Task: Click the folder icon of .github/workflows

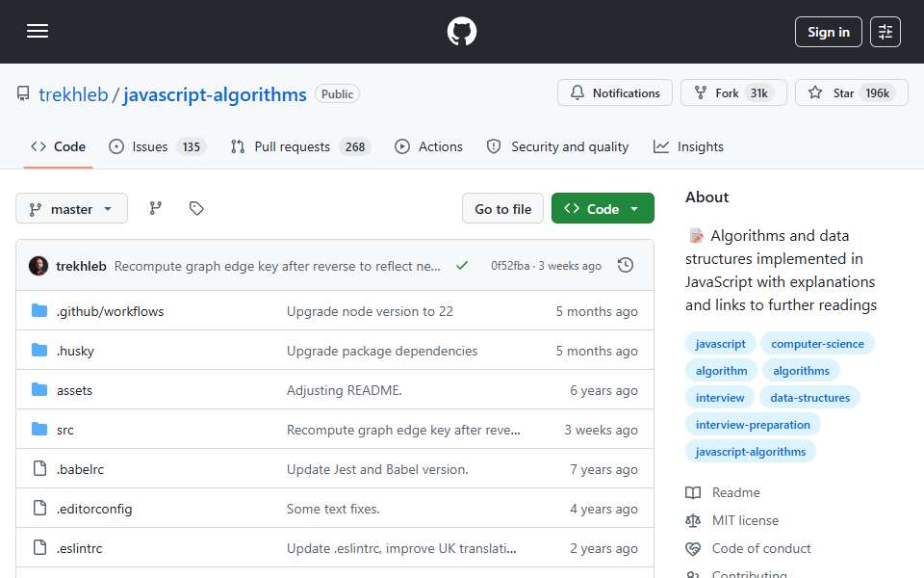Action: (x=39, y=310)
